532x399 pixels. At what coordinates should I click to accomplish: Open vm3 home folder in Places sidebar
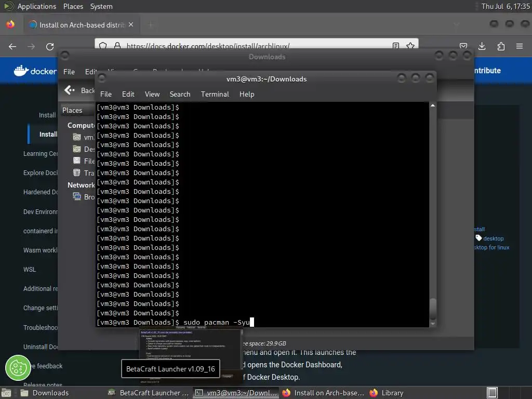[77, 137]
